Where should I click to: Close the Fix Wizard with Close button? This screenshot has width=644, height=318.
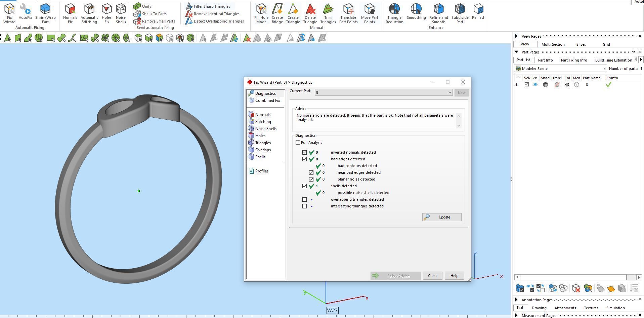(432, 276)
